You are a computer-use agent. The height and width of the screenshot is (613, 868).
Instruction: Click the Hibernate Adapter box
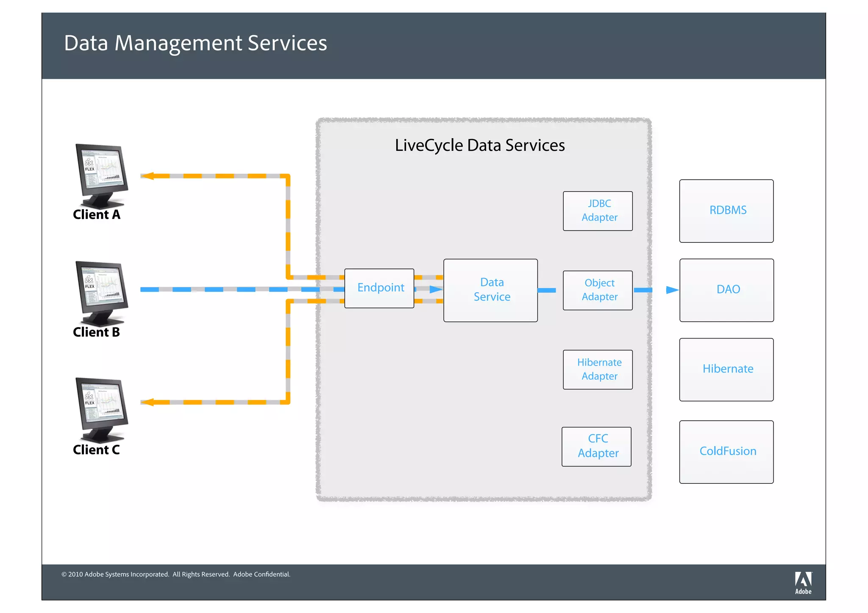598,369
